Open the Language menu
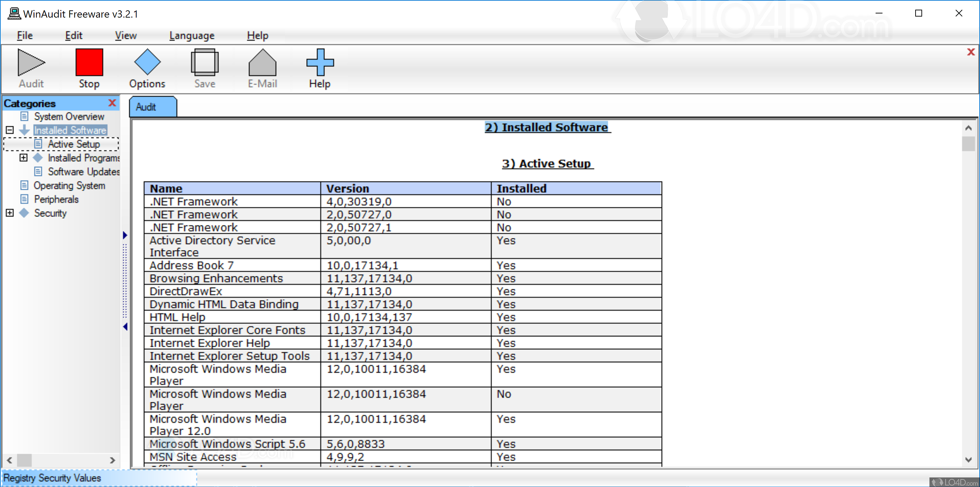Screen dimensions: 980x487 click(x=192, y=36)
